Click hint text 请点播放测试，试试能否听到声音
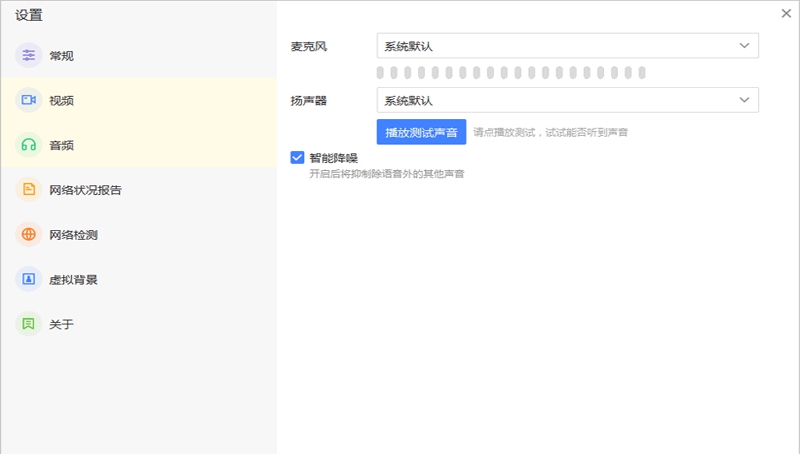 [x=551, y=133]
